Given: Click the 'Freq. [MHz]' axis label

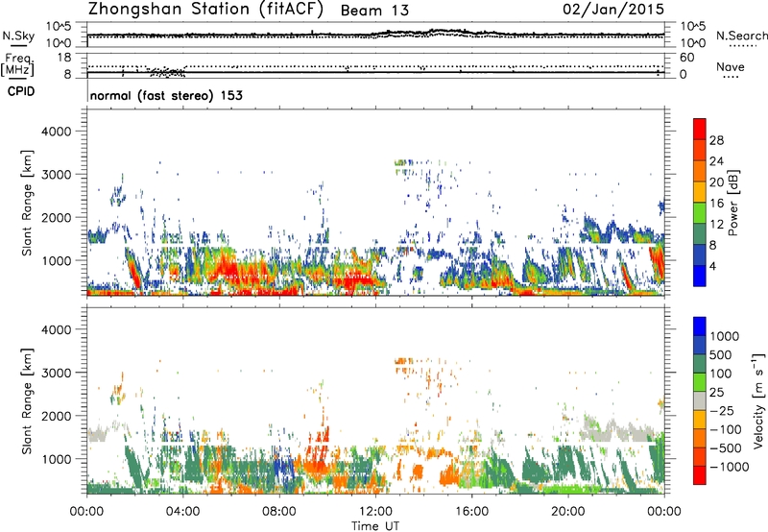Looking at the screenshot, I should 17,64.
